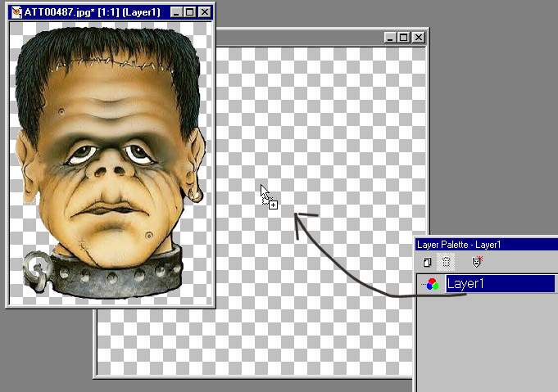Click the Create Mask icon in Layer Palette

(x=477, y=262)
